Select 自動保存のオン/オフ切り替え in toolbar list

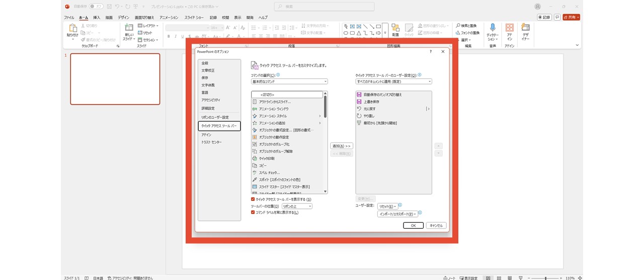393,95
